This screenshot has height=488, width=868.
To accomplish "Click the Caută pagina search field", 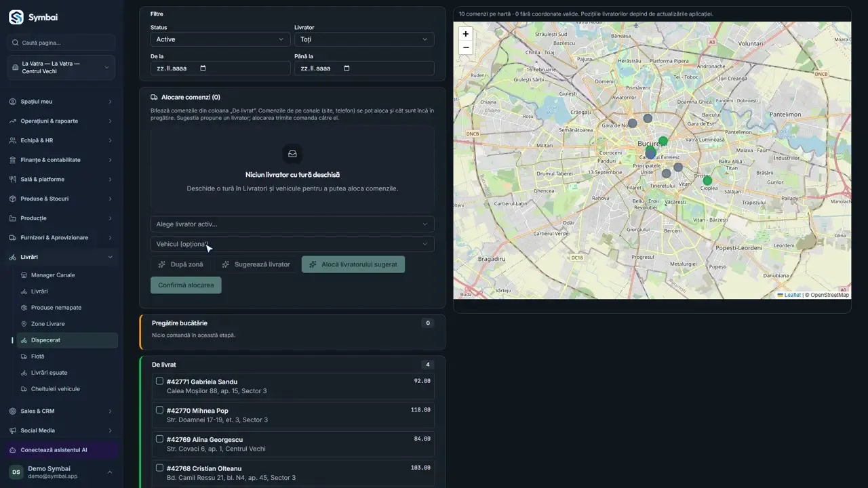I will coord(62,43).
